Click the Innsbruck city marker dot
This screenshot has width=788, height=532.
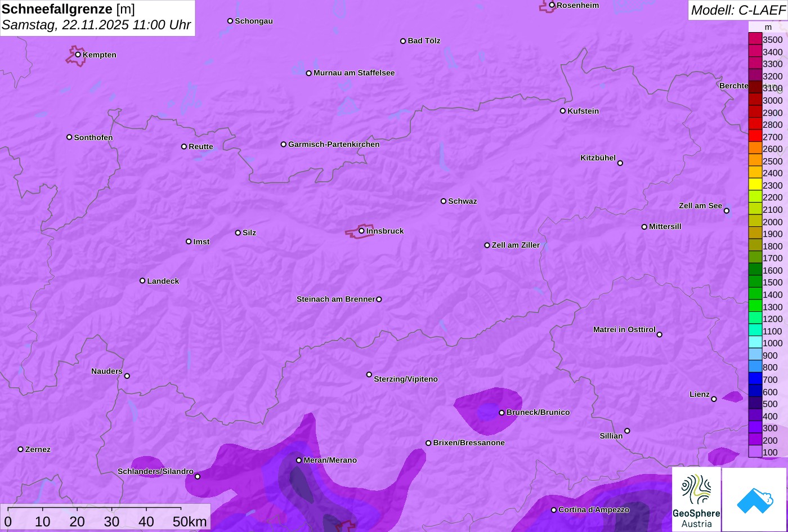click(361, 230)
